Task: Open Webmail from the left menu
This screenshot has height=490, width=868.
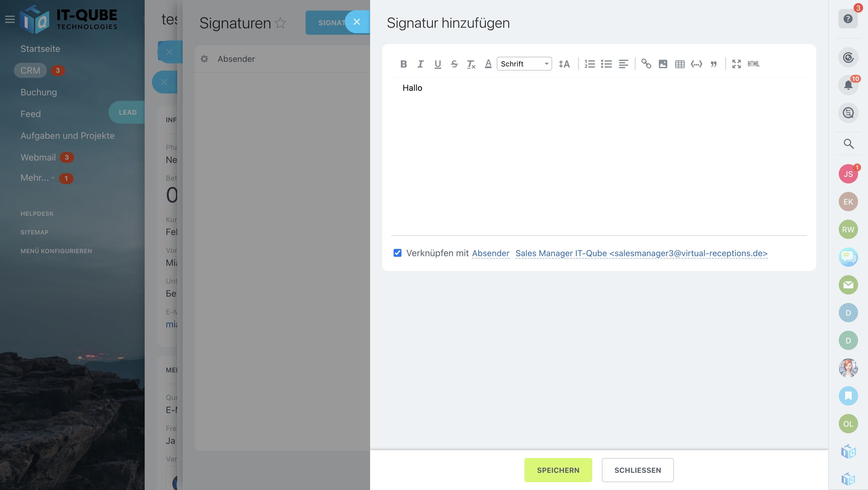Action: tap(38, 157)
